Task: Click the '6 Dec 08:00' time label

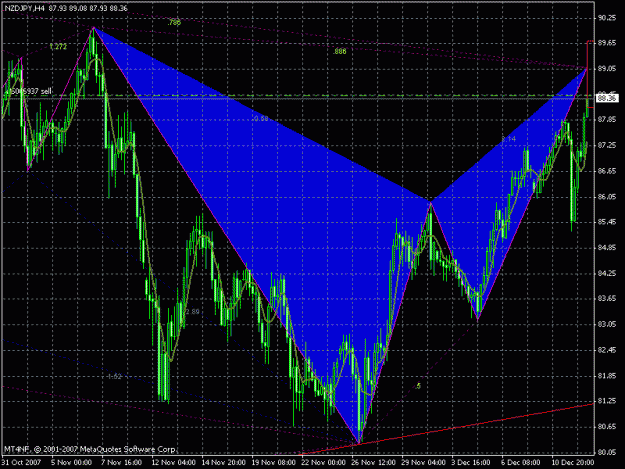Action: click(x=521, y=462)
